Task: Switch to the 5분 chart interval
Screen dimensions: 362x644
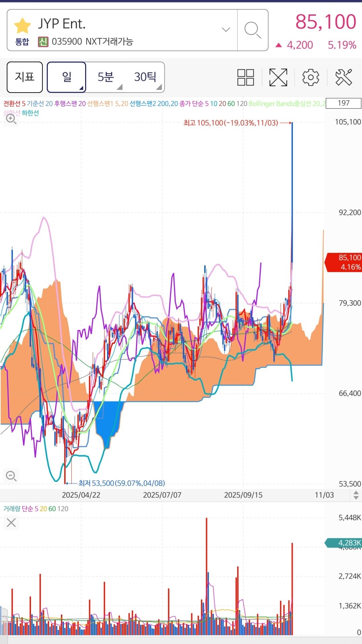Action: [x=106, y=77]
